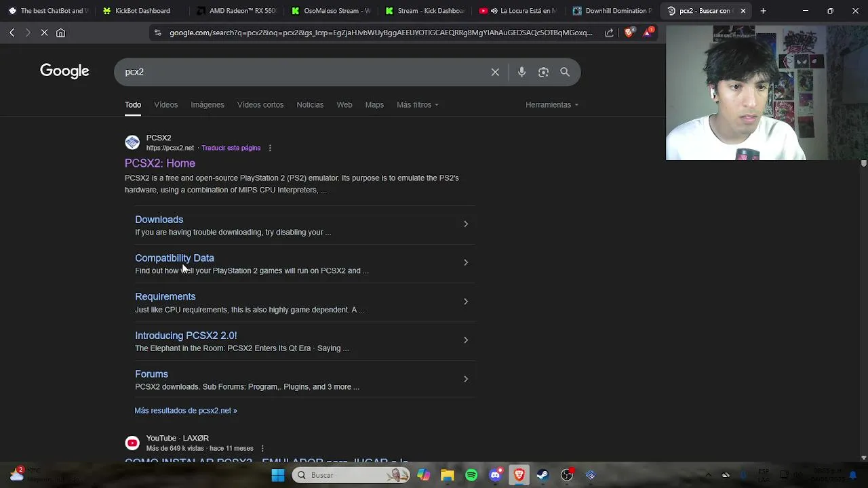868x488 pixels.
Task: Expand the Forums sitelink arrow
Action: pyautogui.click(x=466, y=379)
